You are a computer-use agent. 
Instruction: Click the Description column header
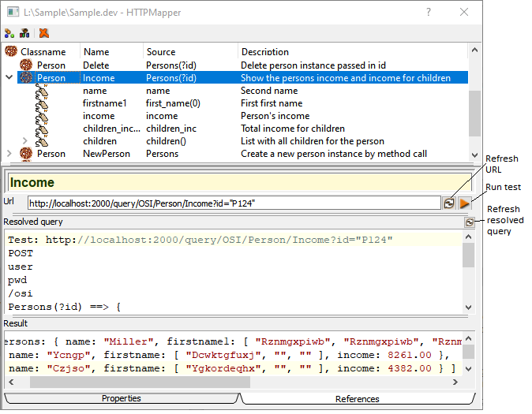[265, 52]
